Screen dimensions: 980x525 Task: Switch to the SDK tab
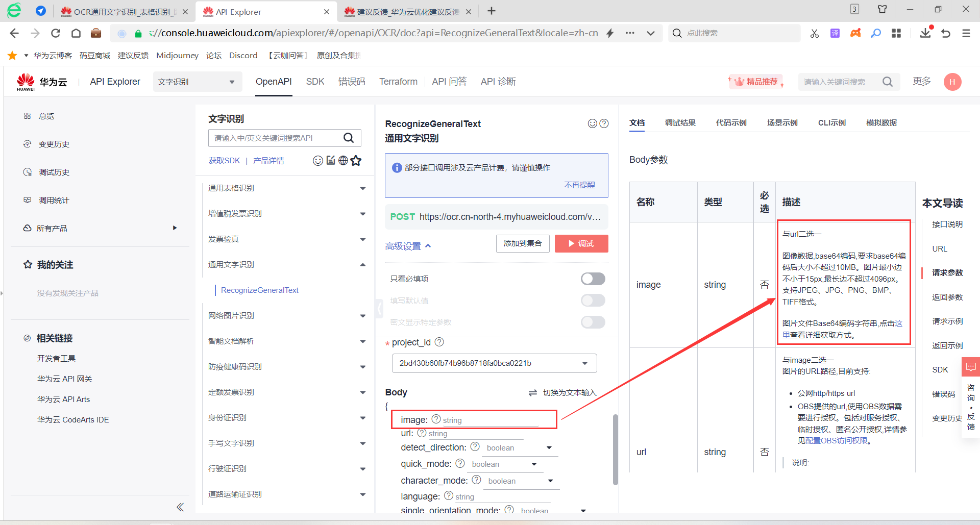[315, 82]
